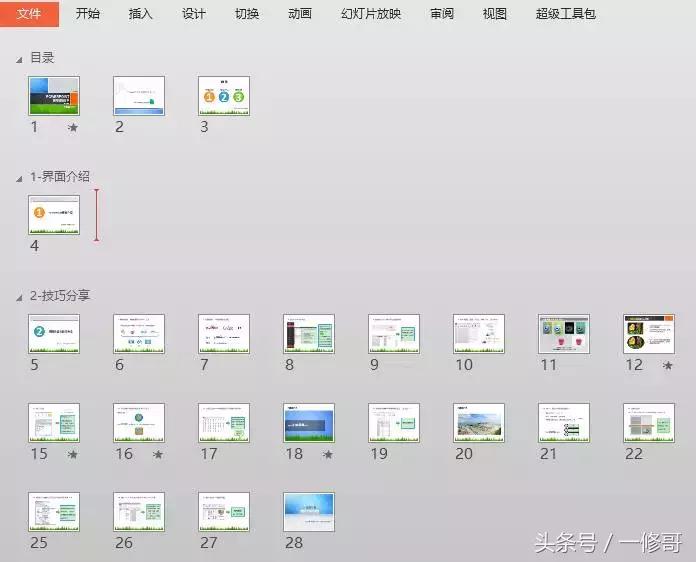This screenshot has height=562, width=696.
Task: Collapse the 2-技巧分享 section triangle
Action: 19,297
